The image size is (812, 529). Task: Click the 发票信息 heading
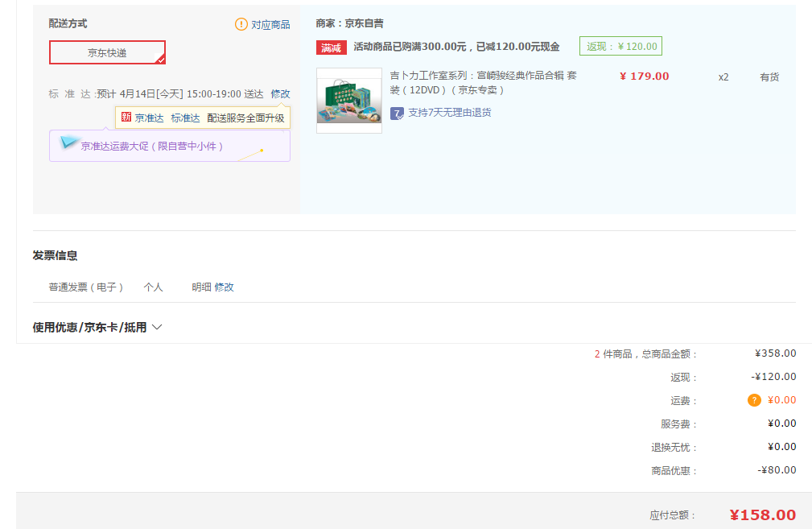click(55, 255)
